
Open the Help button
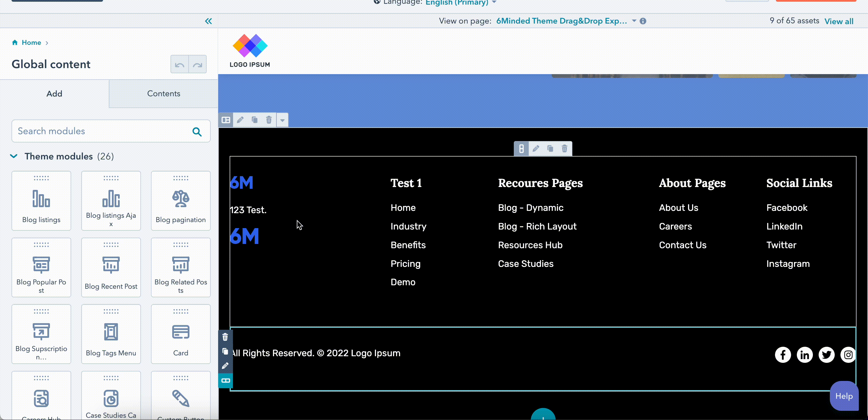point(844,396)
